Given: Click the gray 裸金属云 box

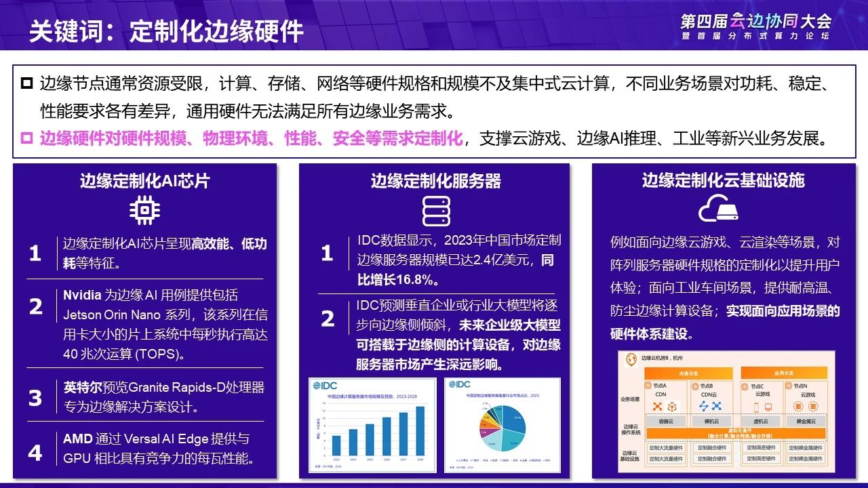Looking at the screenshot, I should tap(806, 421).
